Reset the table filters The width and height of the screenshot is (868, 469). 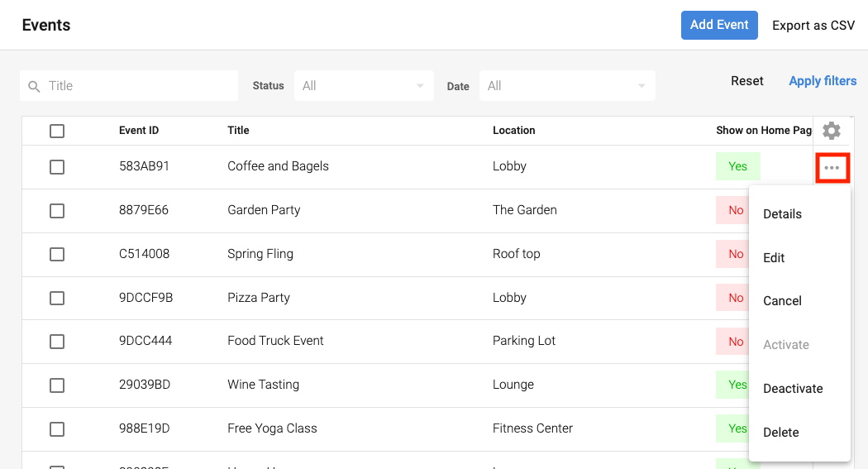coord(746,81)
